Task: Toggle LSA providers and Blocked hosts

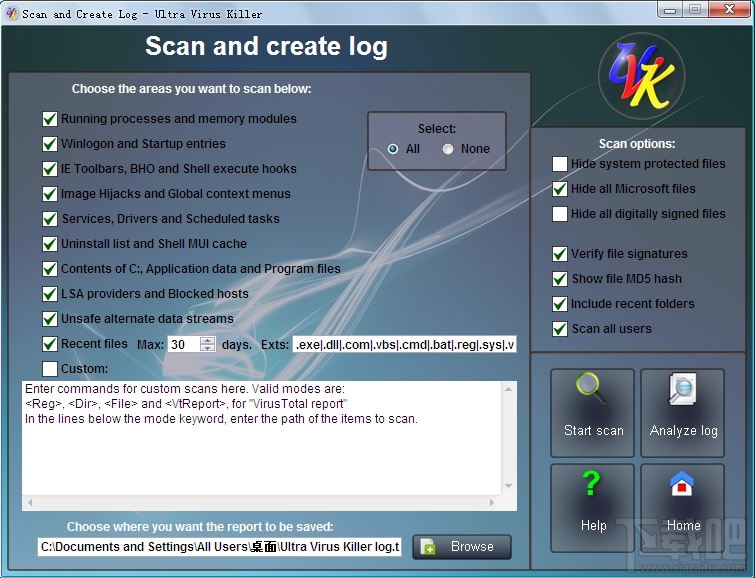Action: tap(50, 294)
